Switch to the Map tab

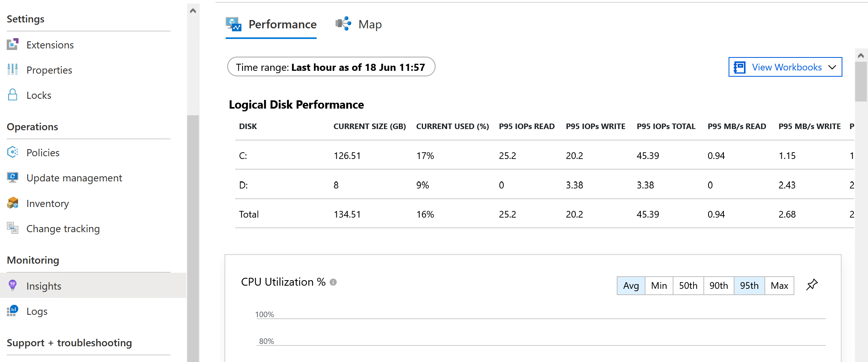358,24
